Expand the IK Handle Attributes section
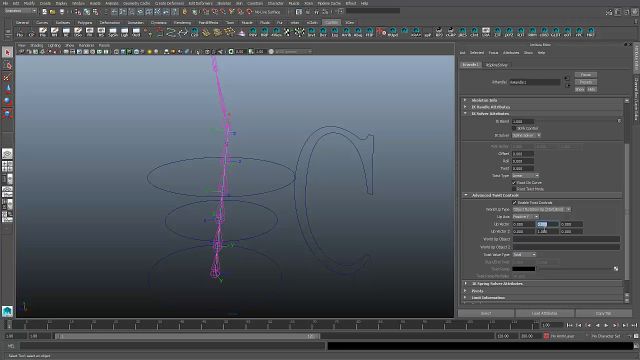 491,107
